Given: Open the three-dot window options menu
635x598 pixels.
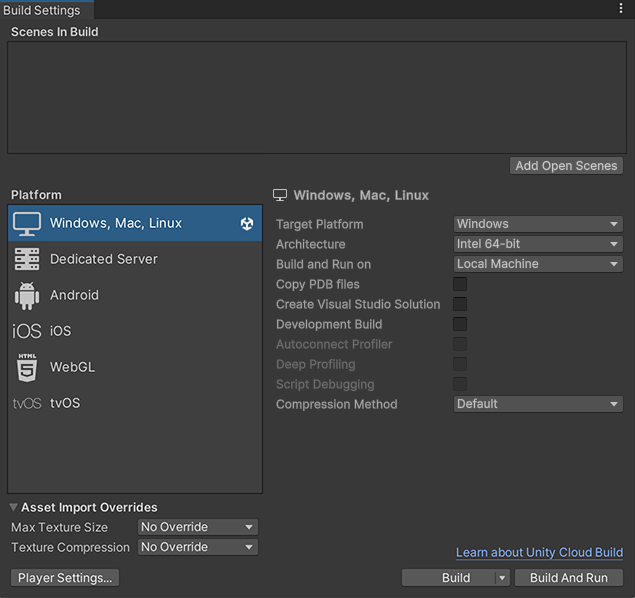Looking at the screenshot, I should coord(621,8).
